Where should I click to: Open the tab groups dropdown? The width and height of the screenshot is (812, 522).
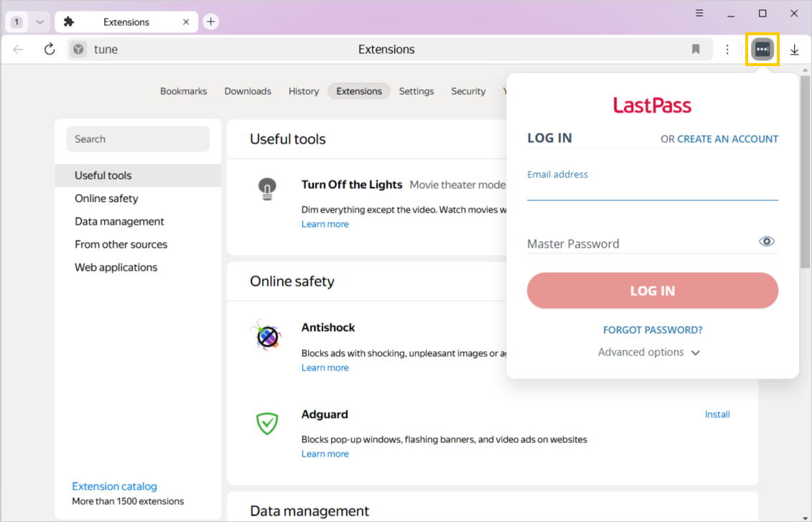[x=39, y=22]
